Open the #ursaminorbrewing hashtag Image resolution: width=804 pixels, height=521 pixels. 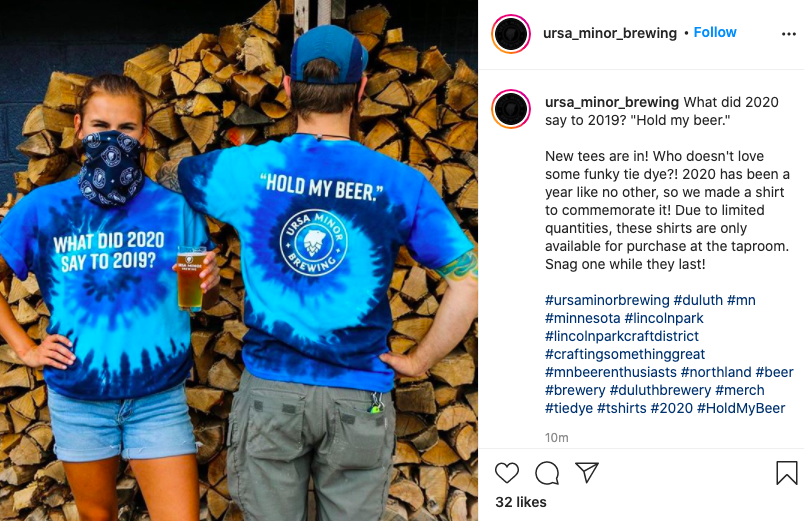coord(607,300)
